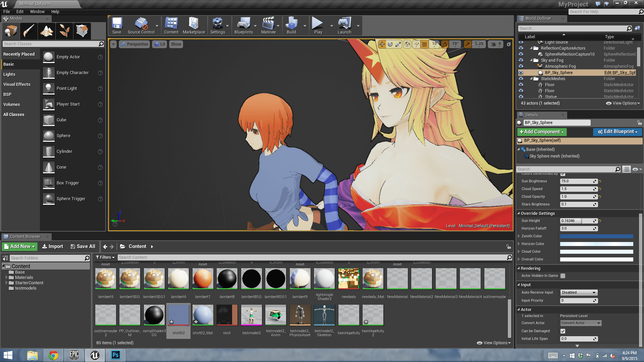Expand the Materials folder in the content tree
Screen dimensions: 644x362
[x=6, y=278]
